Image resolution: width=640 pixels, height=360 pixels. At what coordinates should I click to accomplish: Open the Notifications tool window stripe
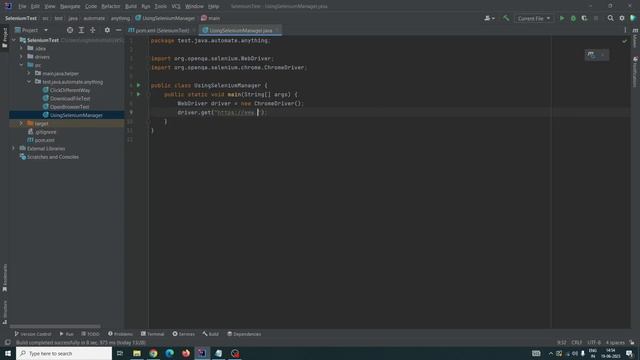tap(635, 72)
